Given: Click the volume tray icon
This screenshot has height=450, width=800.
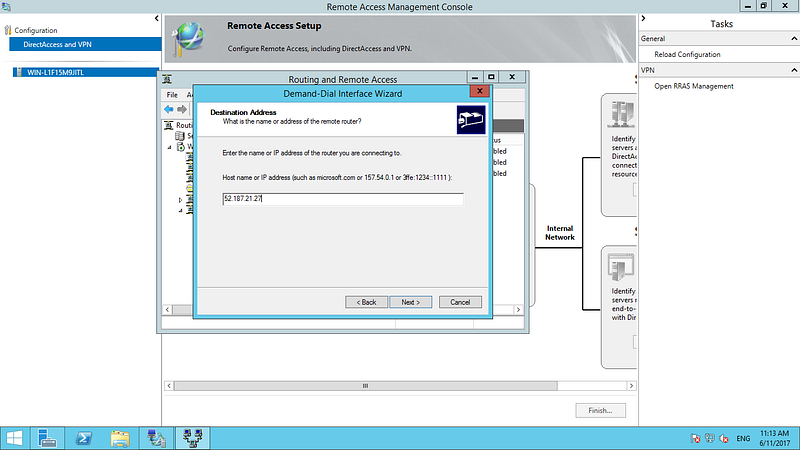Looking at the screenshot, I should pos(724,438).
